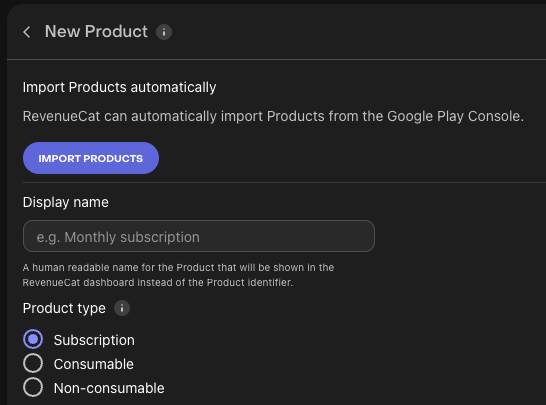Click the Import Products button
Viewport: 546px width, 405px height.
click(91, 158)
